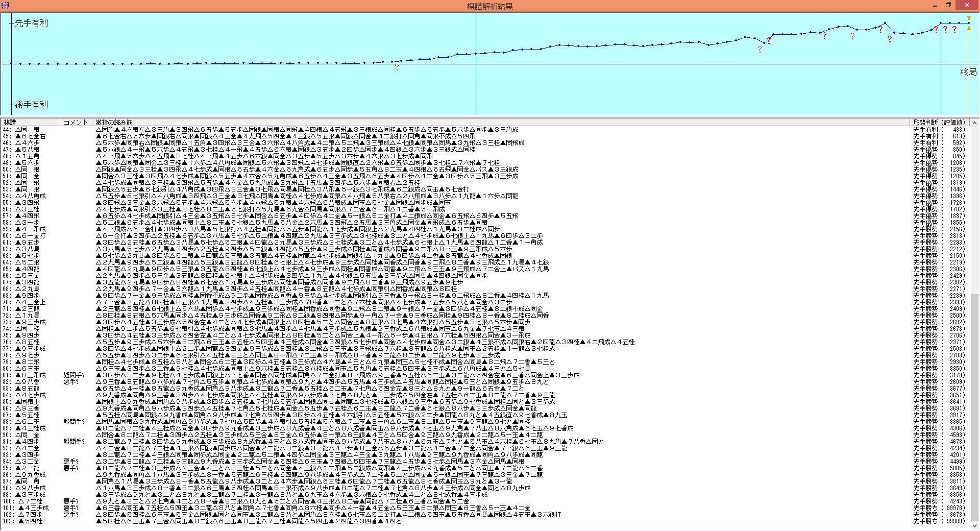Select move 100 △７二桂 row
This screenshot has height=531, width=980.
[x=31, y=501]
